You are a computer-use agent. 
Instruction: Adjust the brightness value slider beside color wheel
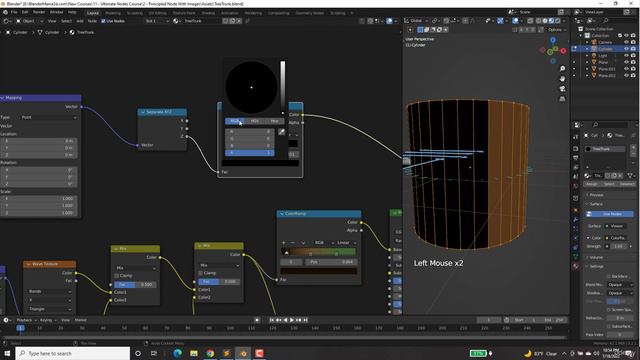282,88
